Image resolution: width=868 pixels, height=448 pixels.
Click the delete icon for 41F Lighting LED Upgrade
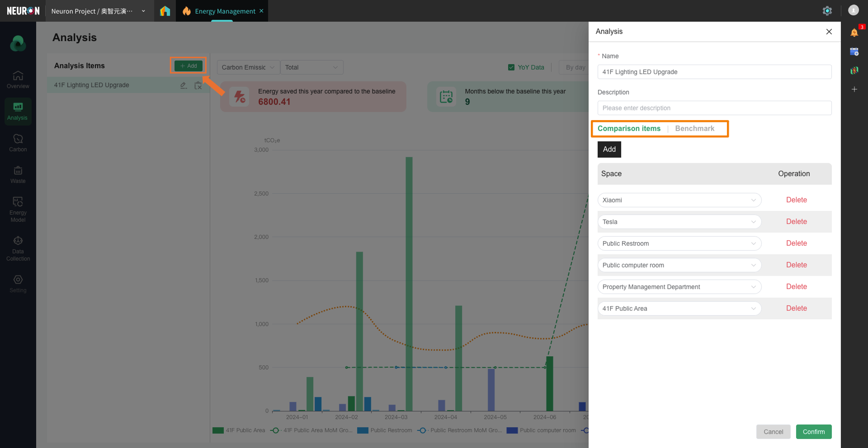click(x=198, y=85)
